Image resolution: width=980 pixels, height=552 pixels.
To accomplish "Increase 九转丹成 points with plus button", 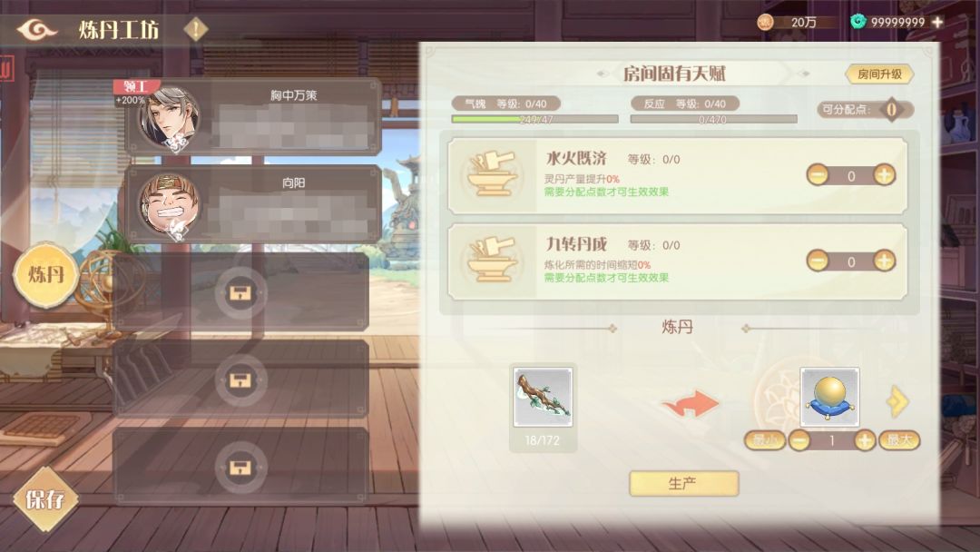I will point(884,261).
